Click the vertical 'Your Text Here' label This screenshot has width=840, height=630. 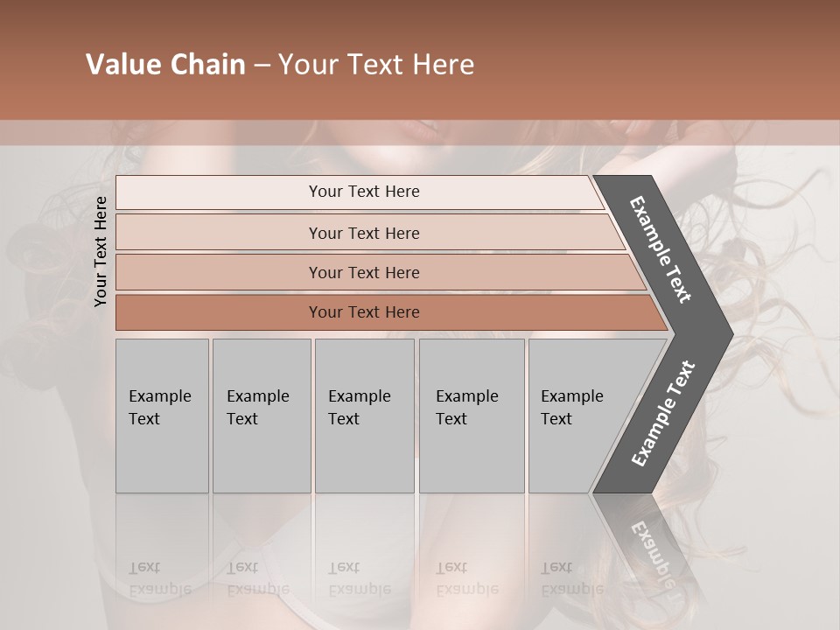[x=100, y=251]
